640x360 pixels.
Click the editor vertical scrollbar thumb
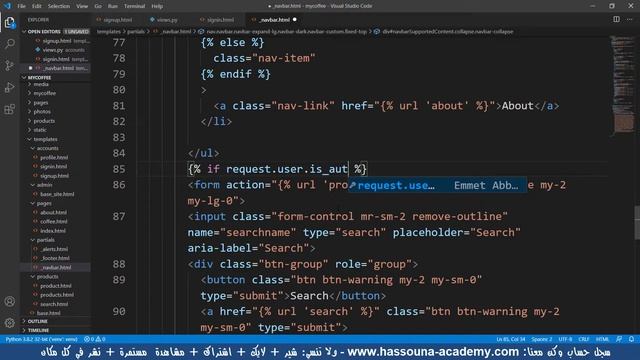pos(637,223)
